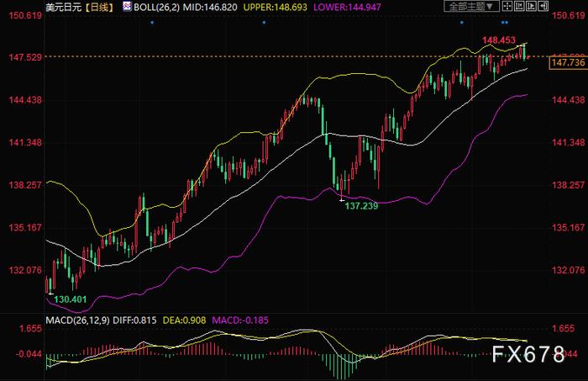Activate the crosshair cursor icon

[507, 6]
